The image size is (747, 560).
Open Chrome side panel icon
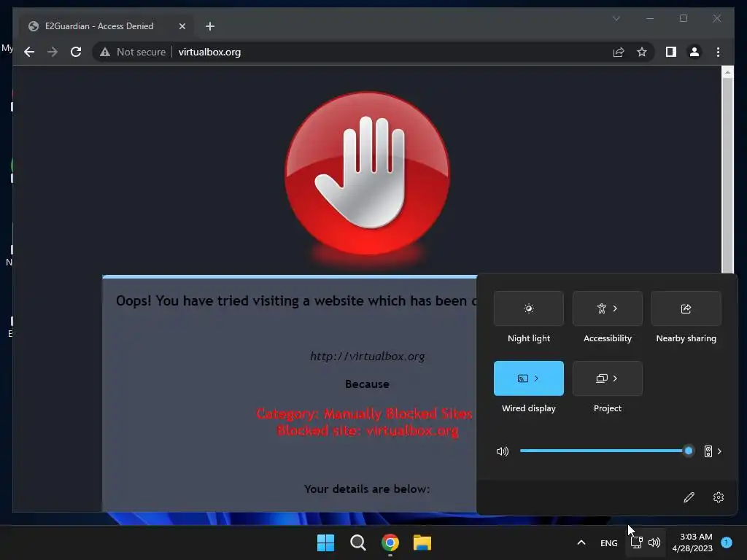[671, 52]
